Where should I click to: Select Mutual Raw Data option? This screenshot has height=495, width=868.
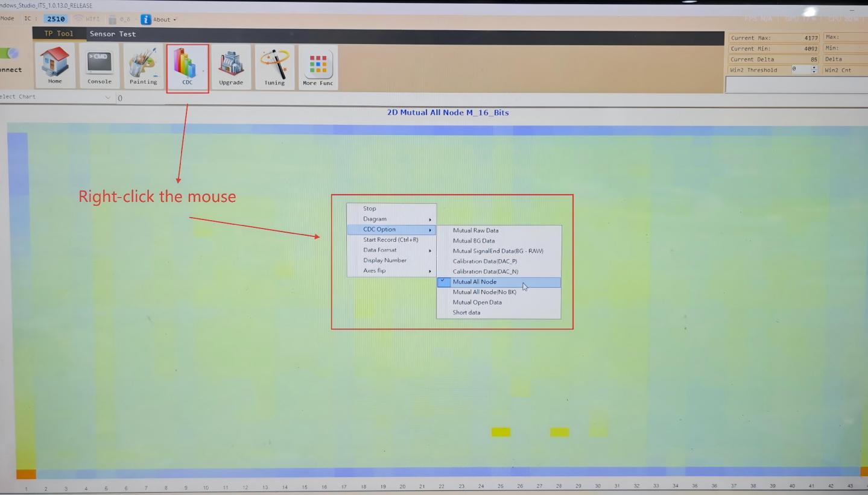499,230
